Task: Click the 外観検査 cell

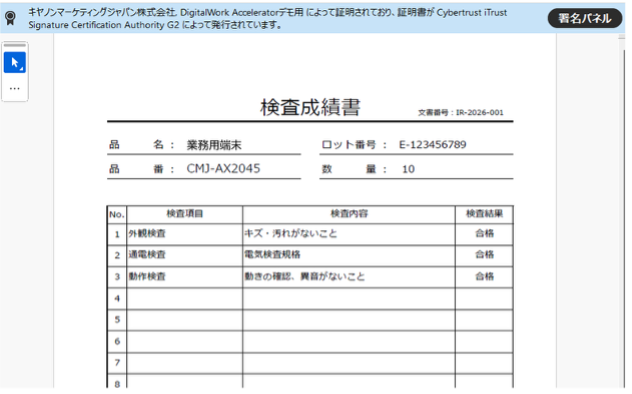Action: pyautogui.click(x=185, y=234)
